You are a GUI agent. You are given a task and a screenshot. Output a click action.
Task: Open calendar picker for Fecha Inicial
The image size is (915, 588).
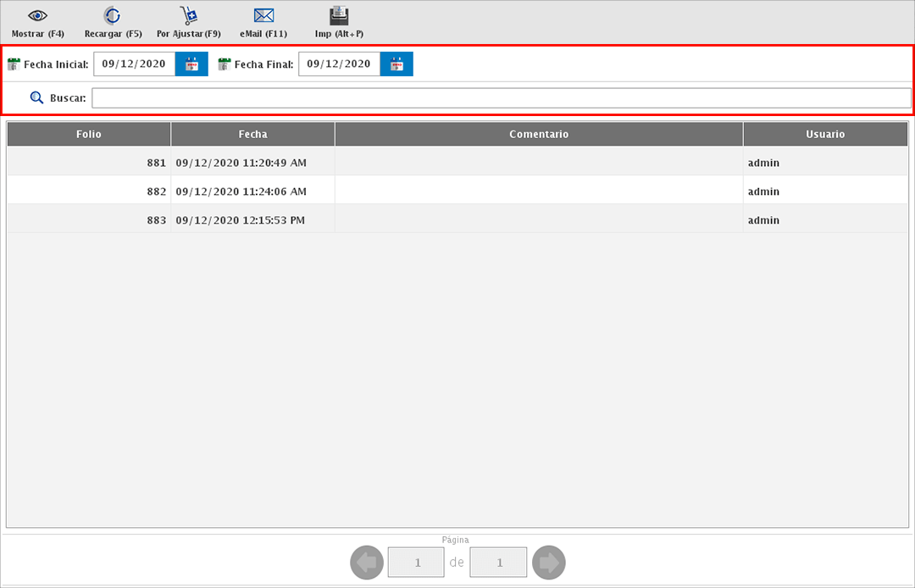tap(191, 64)
